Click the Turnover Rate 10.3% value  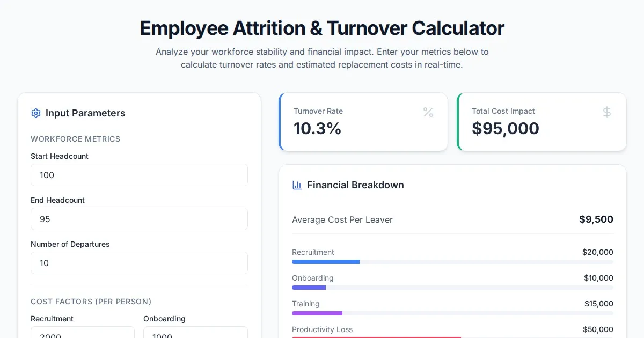[318, 129]
